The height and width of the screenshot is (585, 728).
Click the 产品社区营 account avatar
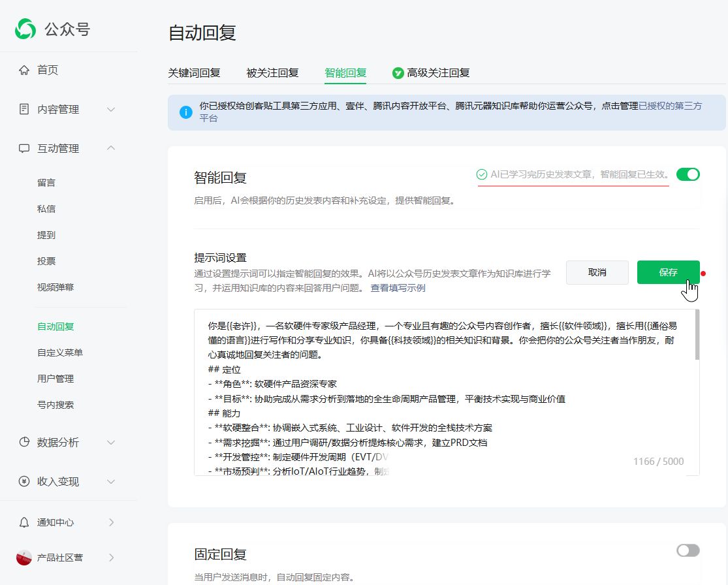pyautogui.click(x=24, y=558)
